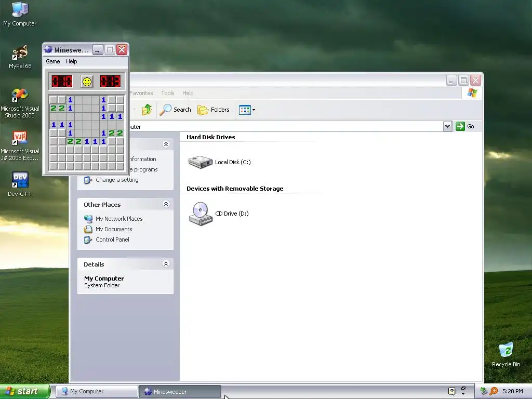Toggle the Folders pane button
This screenshot has height=399, width=532.
[214, 110]
